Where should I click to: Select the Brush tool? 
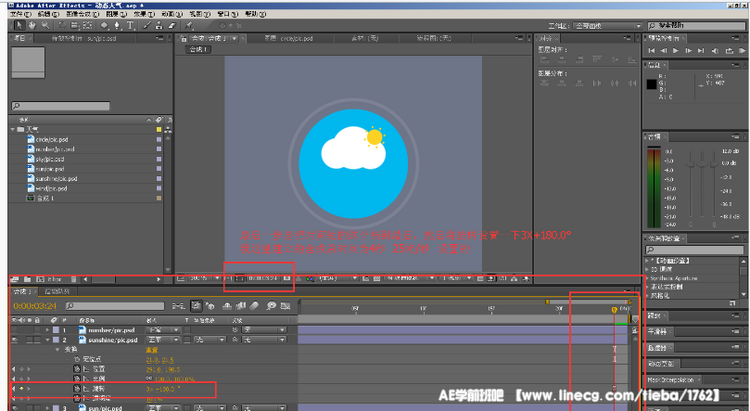pos(147,25)
